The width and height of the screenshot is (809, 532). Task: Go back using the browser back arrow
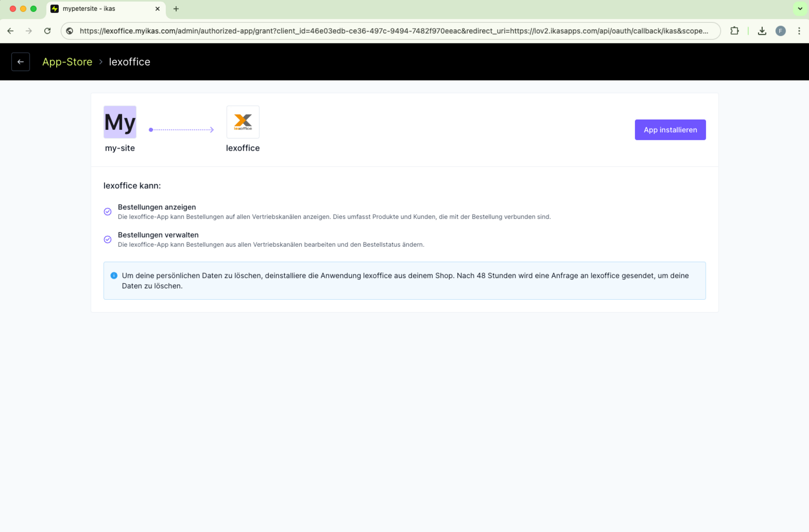10,31
